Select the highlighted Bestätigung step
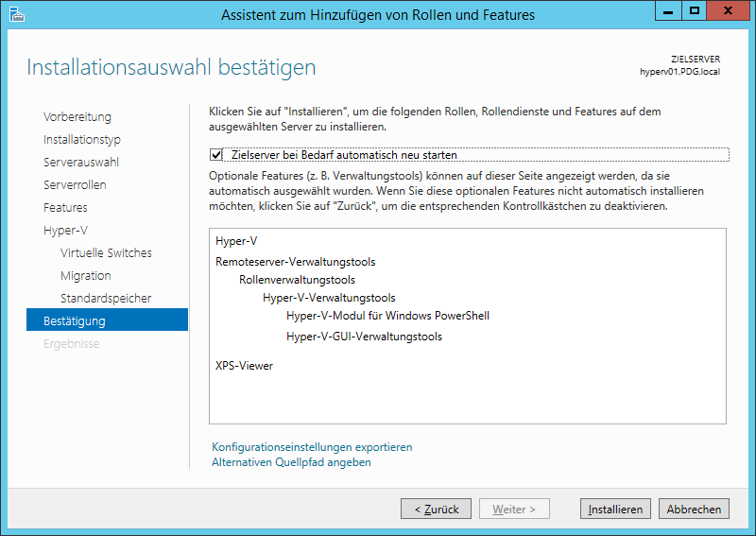The height and width of the screenshot is (536, 756). (75, 321)
